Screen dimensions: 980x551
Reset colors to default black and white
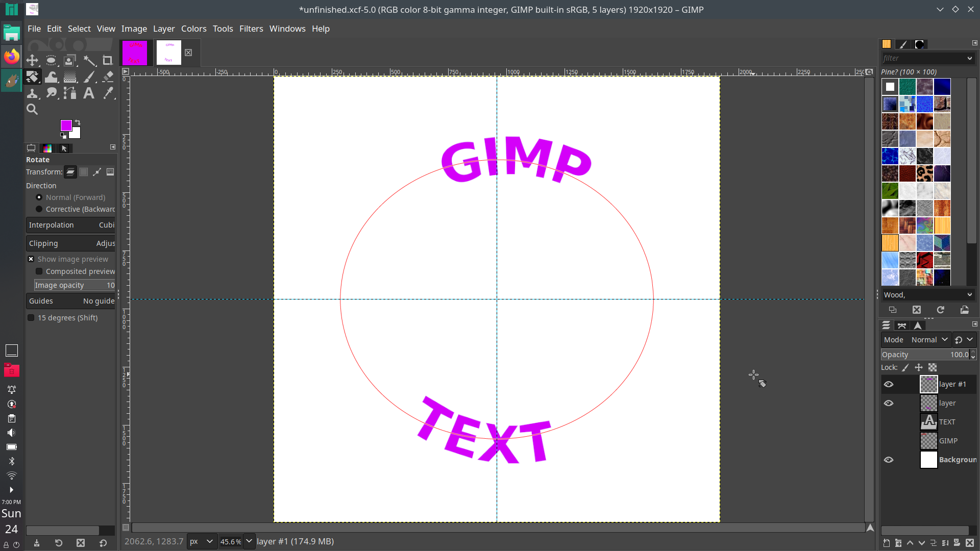pos(63,136)
